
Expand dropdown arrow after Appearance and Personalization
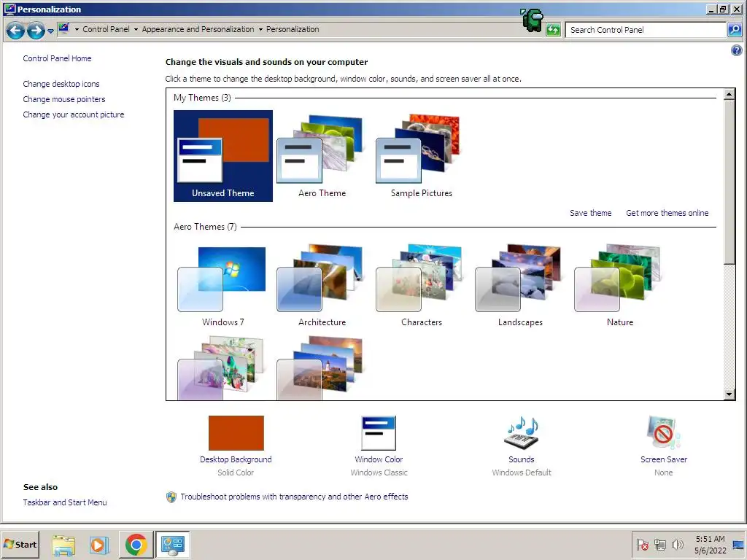click(x=260, y=29)
